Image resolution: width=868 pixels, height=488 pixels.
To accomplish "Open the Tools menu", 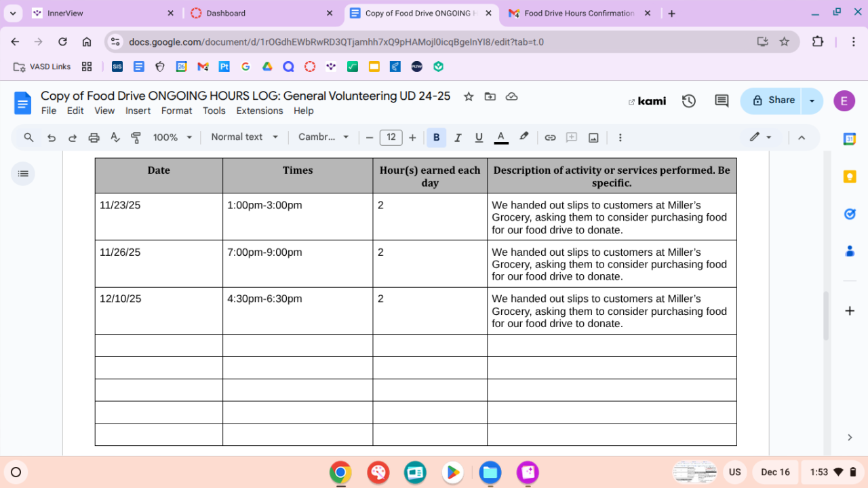I will 214,111.
